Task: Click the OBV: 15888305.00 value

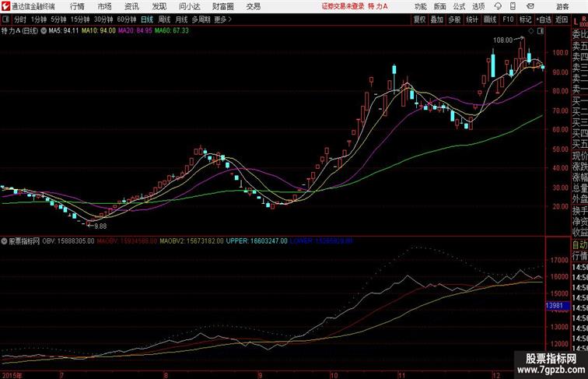Action: pos(68,241)
